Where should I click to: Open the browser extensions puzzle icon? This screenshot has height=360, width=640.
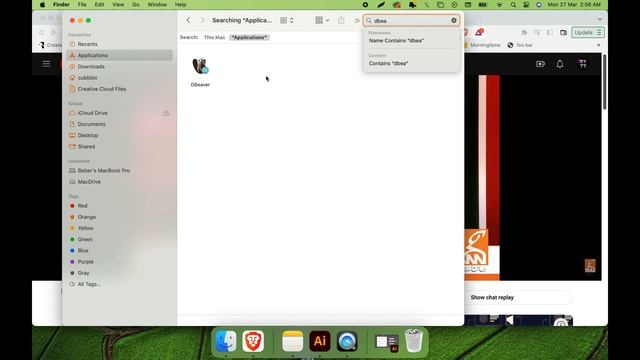pos(524,32)
